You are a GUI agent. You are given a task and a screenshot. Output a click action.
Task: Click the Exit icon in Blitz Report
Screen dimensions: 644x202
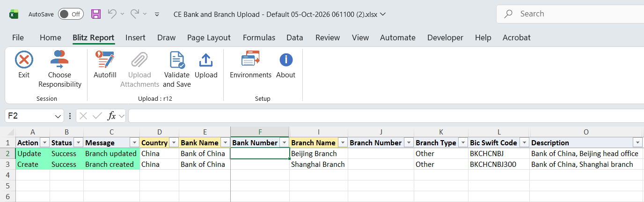[x=24, y=60]
